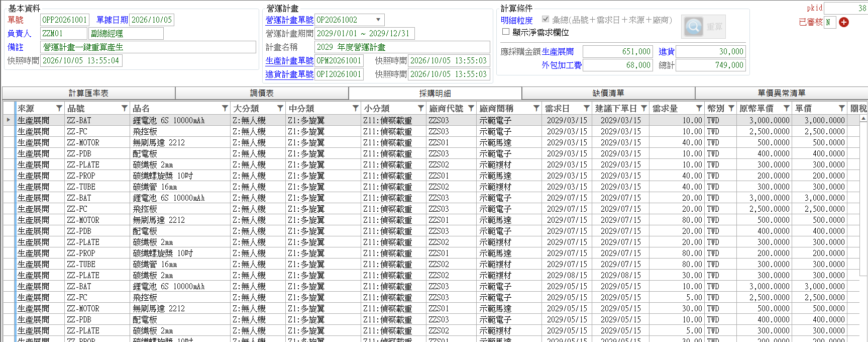Open the filter on the 中分類 column

pos(356,108)
